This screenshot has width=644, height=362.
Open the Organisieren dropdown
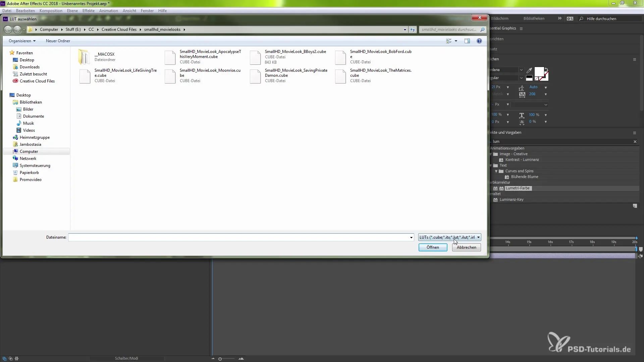22,41
